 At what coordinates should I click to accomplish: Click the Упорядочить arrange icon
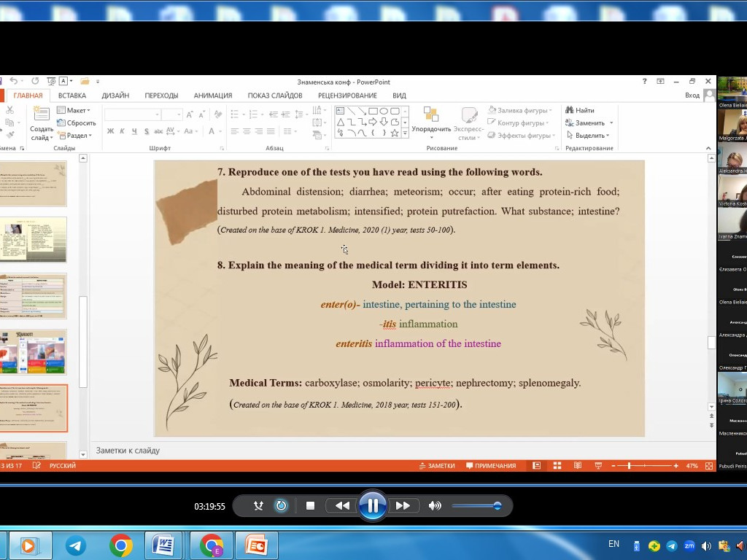point(430,114)
